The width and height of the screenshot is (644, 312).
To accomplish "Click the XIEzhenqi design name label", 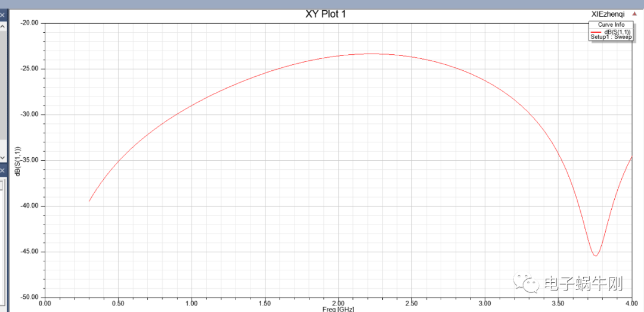I will coord(608,14).
